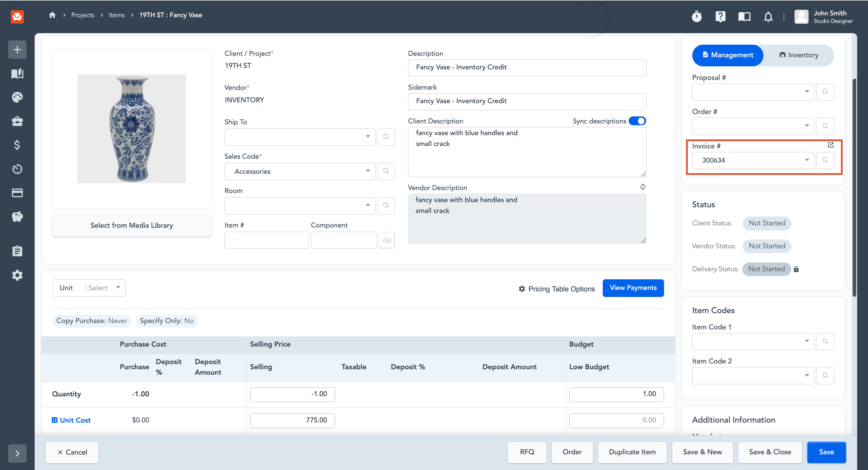Open the timer stopwatch icon in header
This screenshot has height=470, width=868.
tap(697, 17)
